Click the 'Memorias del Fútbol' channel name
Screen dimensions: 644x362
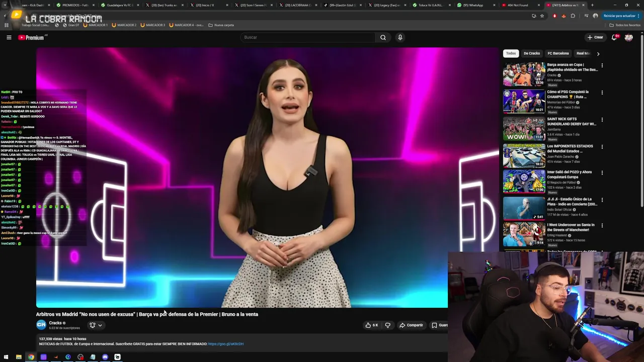[561, 103]
